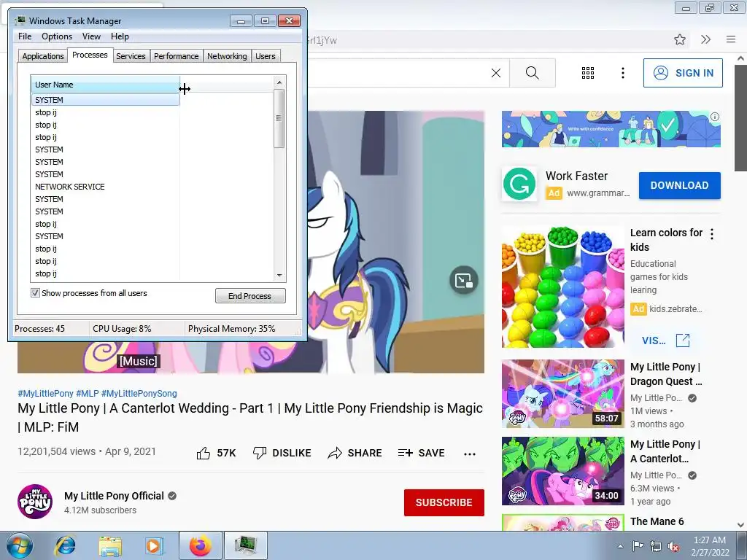Sort by User Name column header

click(x=105, y=85)
